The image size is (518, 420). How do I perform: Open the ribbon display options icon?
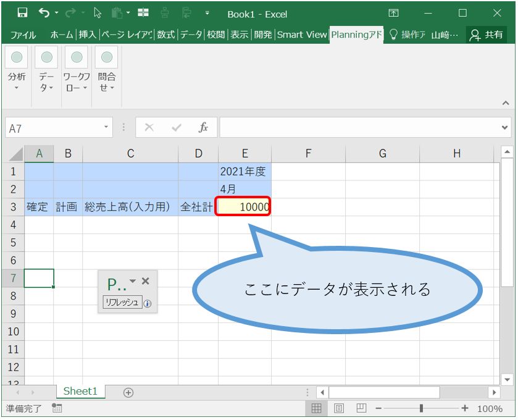pos(393,13)
